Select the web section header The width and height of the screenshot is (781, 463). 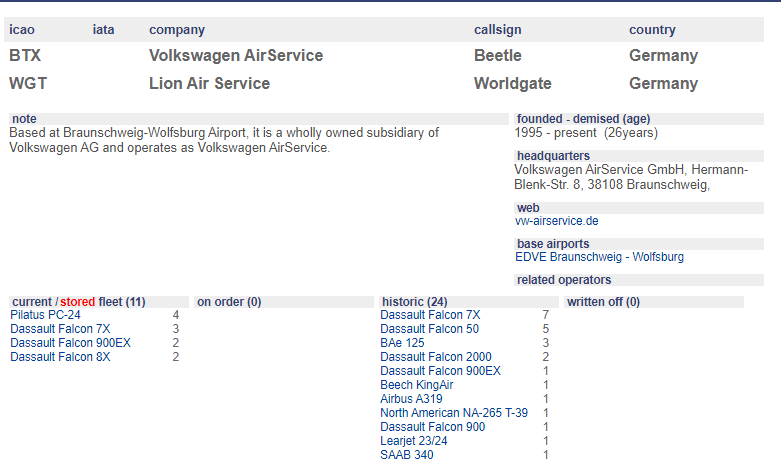(639, 208)
